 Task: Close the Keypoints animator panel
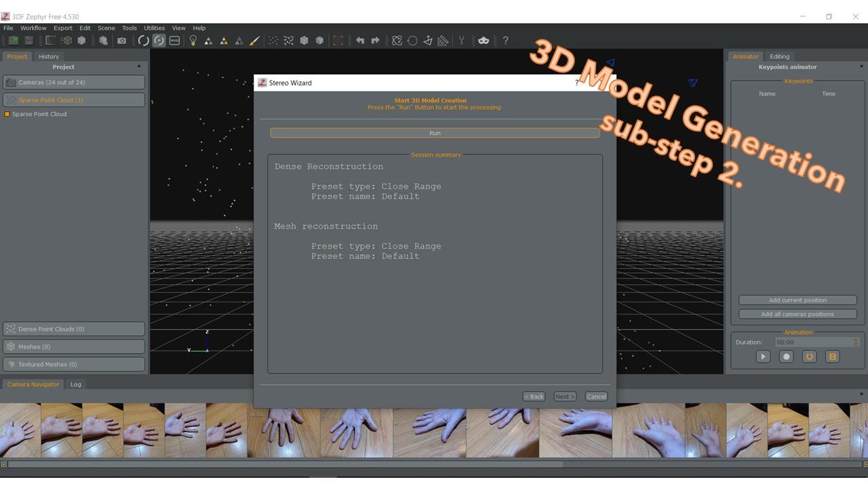click(862, 66)
